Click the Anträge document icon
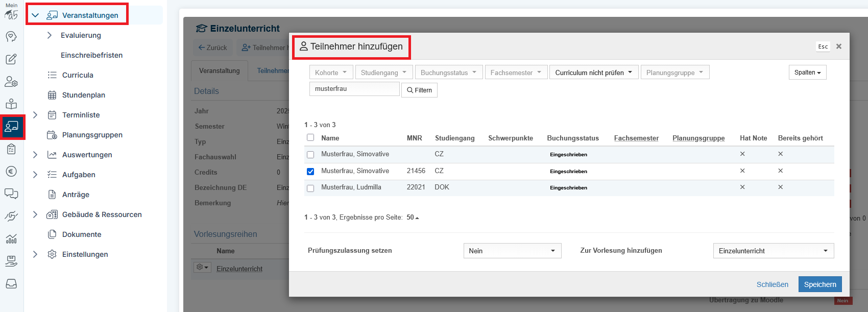This screenshot has height=312, width=868. tap(52, 195)
